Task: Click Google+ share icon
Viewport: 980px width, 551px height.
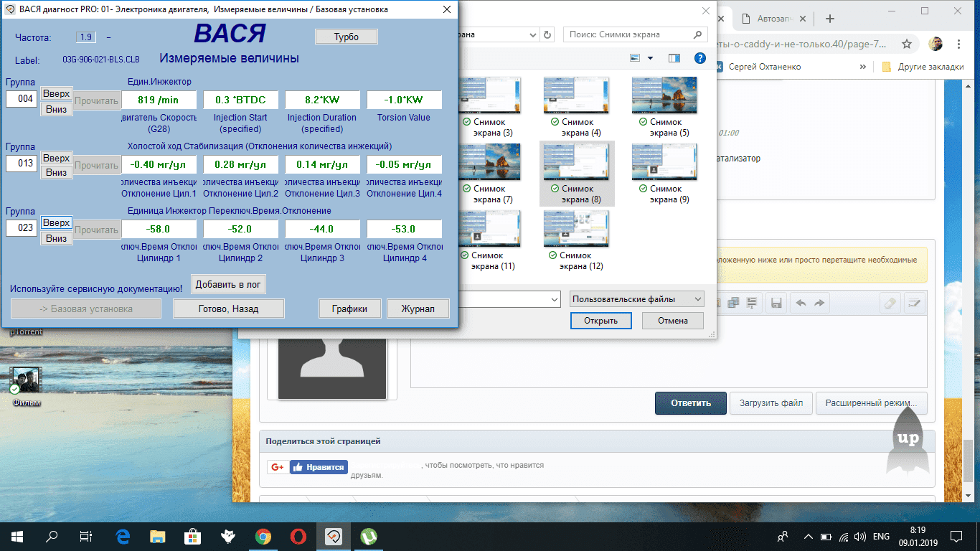Action: 278,467
